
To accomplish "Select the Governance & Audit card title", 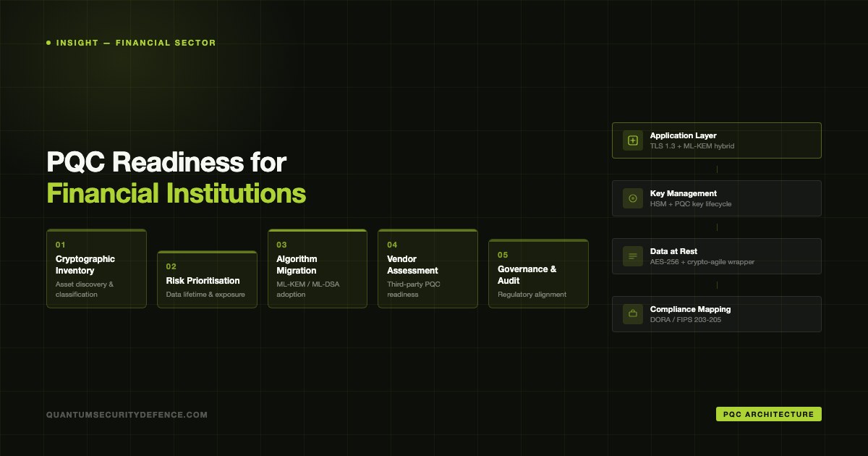I will (527, 275).
